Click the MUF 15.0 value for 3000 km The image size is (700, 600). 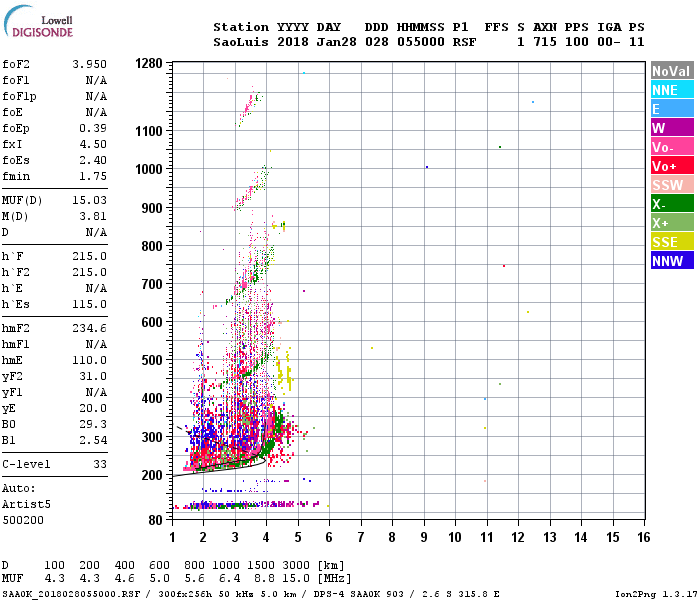(x=296, y=579)
